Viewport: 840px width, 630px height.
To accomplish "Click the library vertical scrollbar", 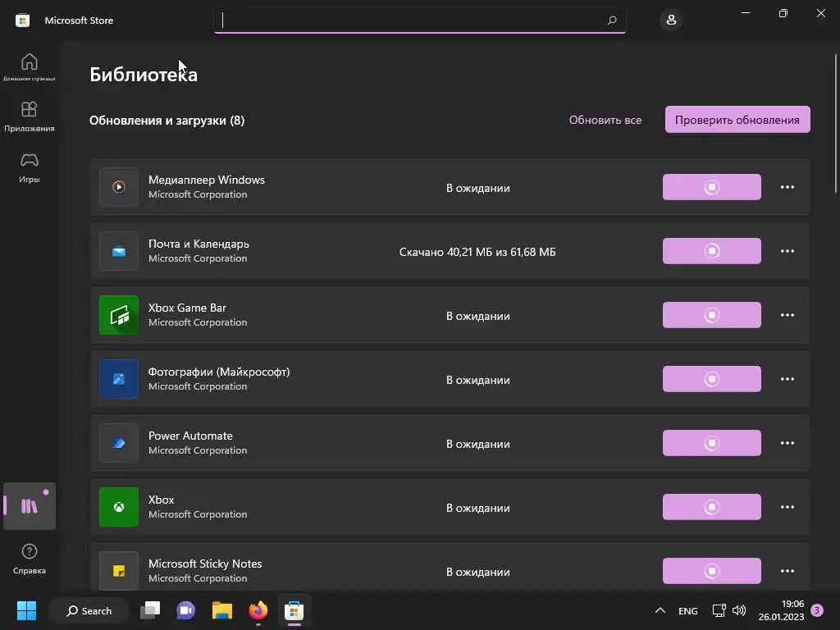I will [x=836, y=123].
